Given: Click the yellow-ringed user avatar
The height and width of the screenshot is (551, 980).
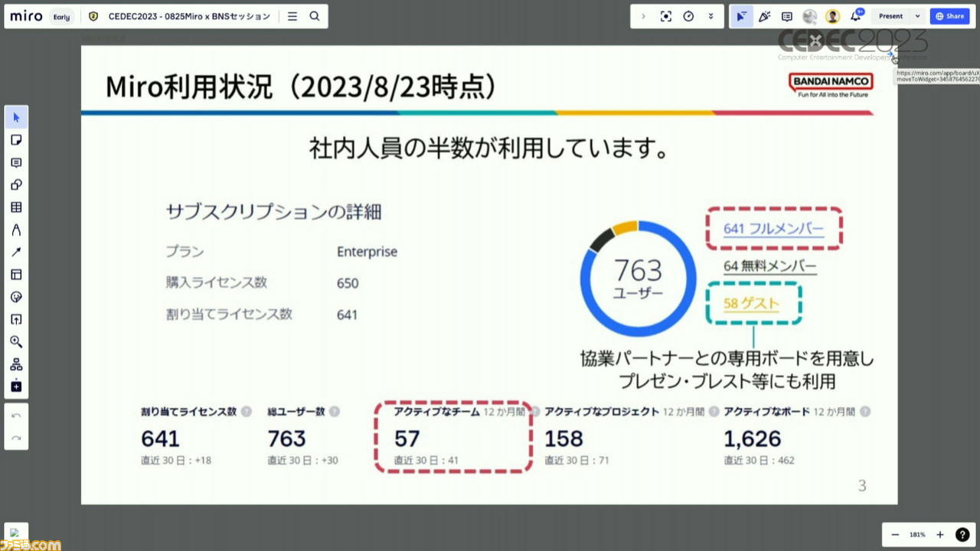Looking at the screenshot, I should tap(832, 16).
